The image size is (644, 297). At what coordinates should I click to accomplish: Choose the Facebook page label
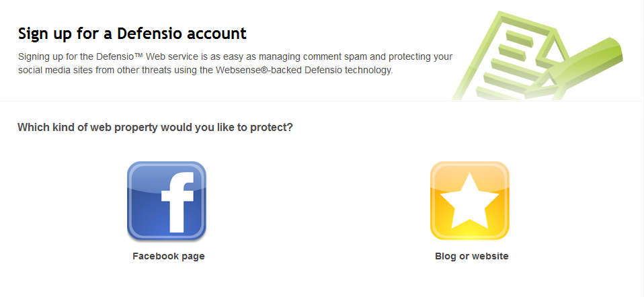coord(169,256)
